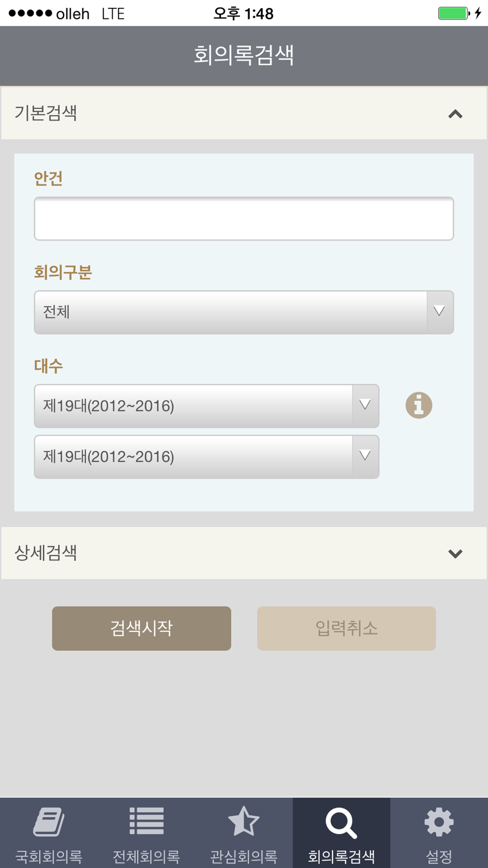
Task: Open the second 대수 제19대 dropdown
Action: [206, 457]
